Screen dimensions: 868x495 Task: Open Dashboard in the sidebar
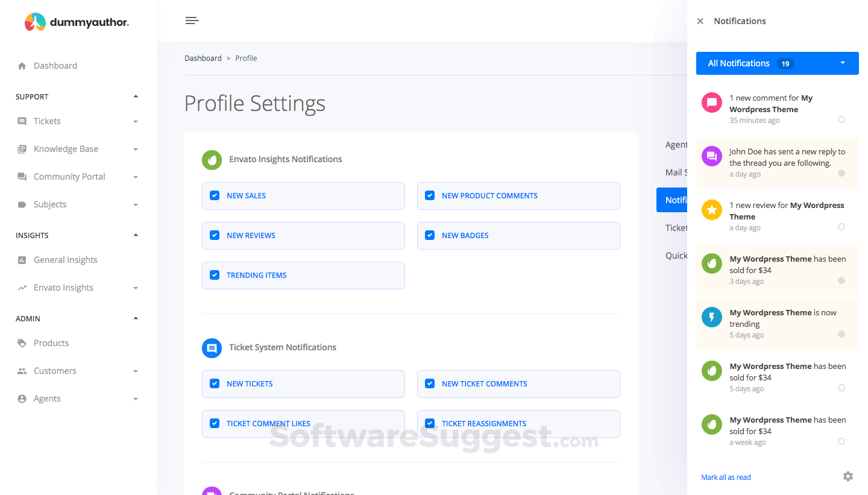pos(55,66)
